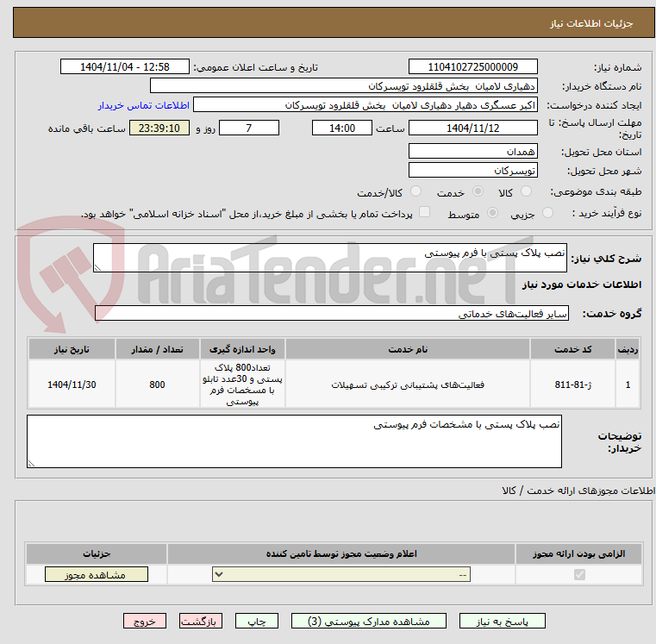This screenshot has height=644, width=656.
Task: Click the شرح کلی نیاز text area
Action: (329, 258)
